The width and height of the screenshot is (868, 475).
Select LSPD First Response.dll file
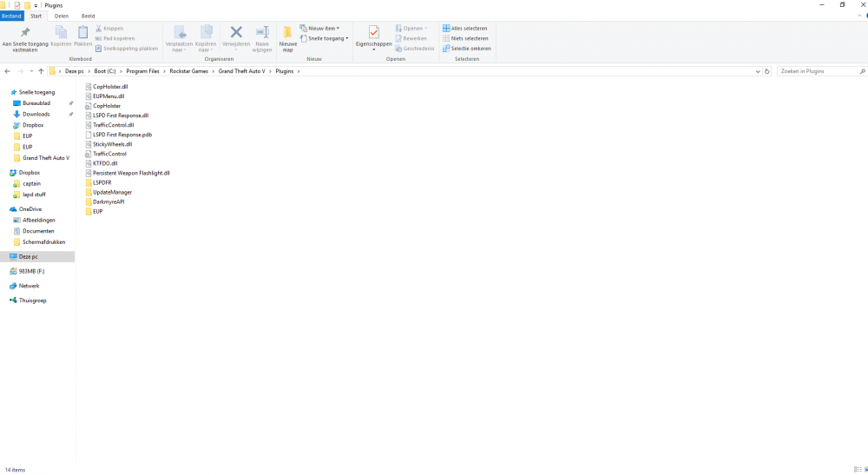click(x=121, y=115)
